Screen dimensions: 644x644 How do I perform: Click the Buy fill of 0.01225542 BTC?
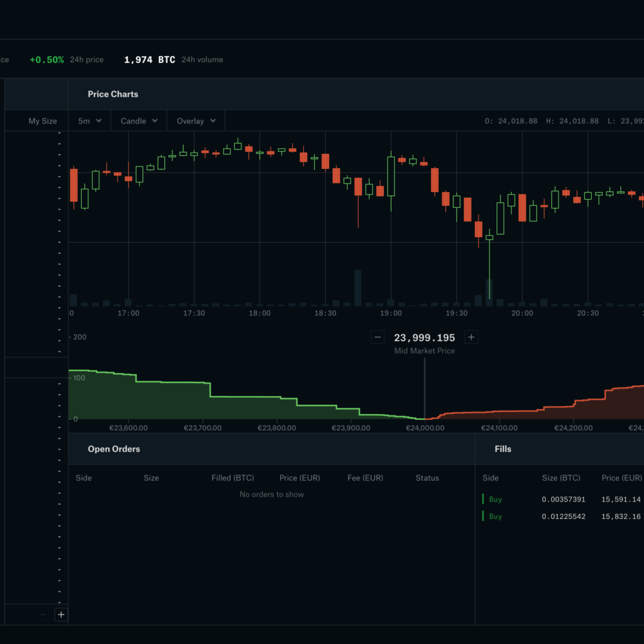pos(563,516)
